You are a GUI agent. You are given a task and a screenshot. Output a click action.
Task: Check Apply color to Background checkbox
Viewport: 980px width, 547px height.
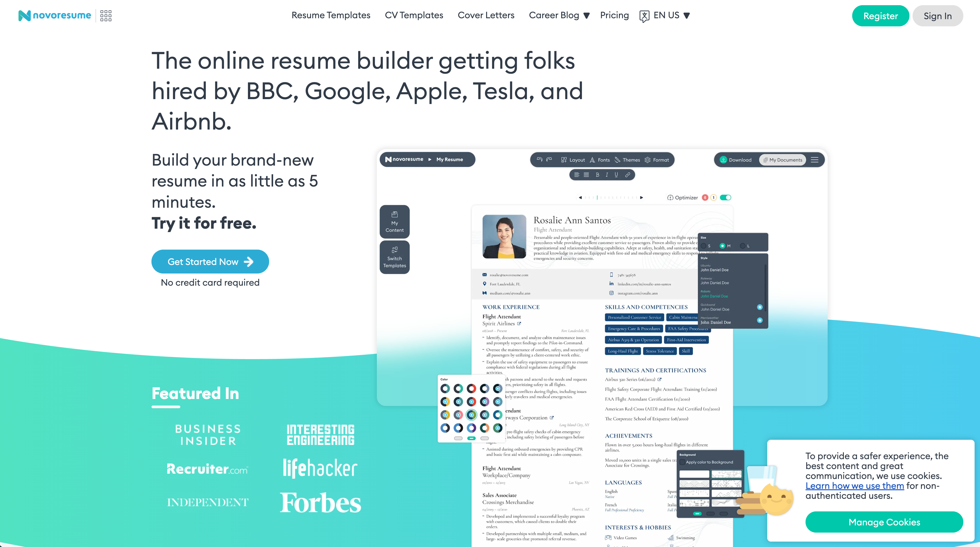point(682,462)
